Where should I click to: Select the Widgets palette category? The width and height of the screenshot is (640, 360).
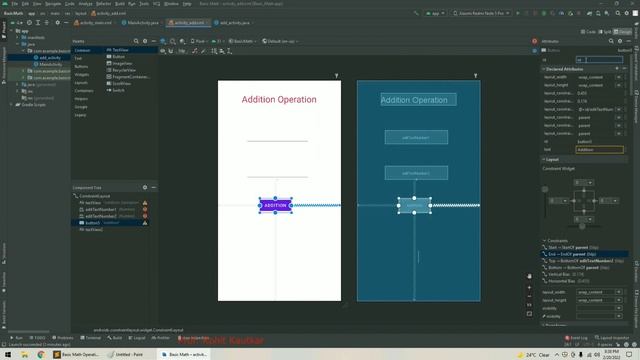82,75
